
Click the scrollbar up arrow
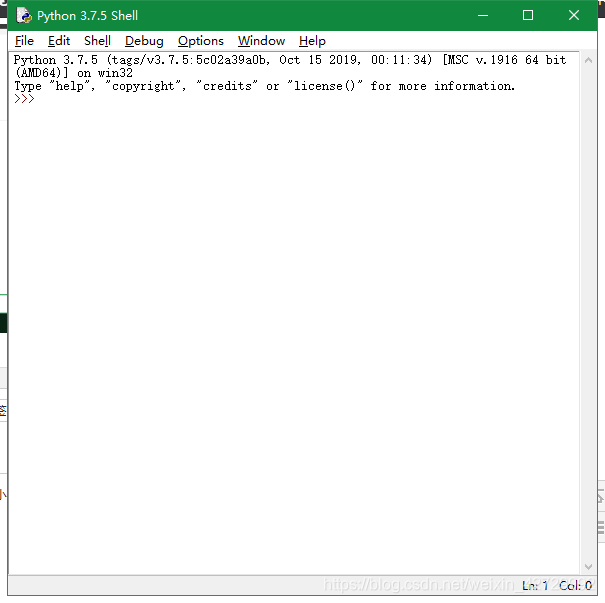pyautogui.click(x=588, y=60)
